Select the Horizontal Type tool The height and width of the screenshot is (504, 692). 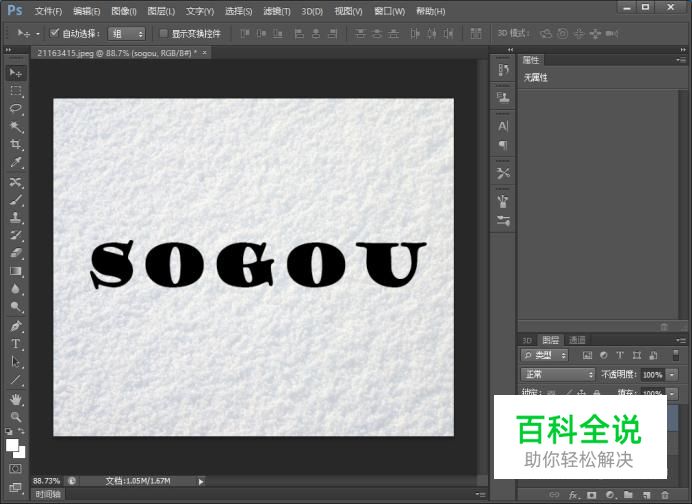coord(16,344)
